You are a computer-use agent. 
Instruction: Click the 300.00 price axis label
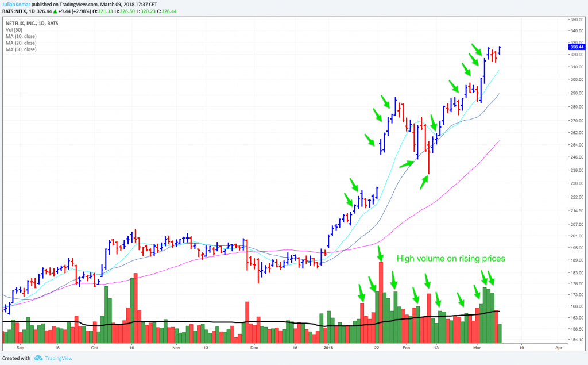tap(577, 79)
